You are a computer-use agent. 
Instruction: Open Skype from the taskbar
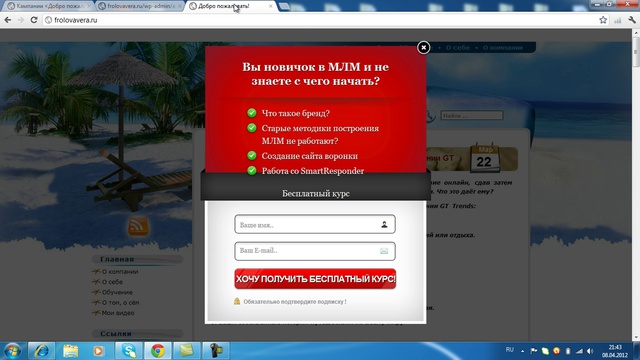(129, 351)
